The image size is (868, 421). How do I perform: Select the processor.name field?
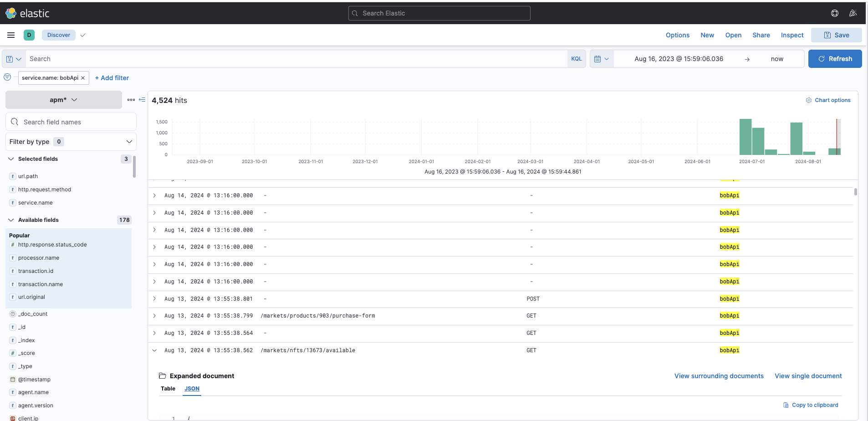tap(39, 258)
